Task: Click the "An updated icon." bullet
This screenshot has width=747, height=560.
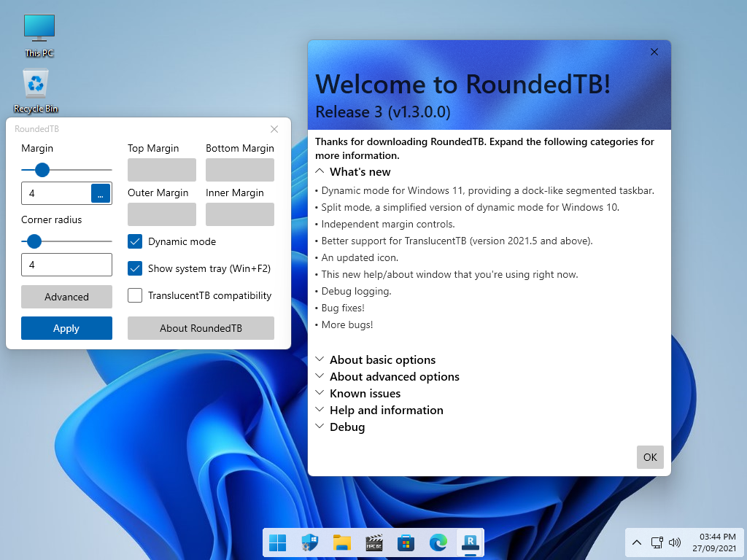Action: [x=360, y=257]
